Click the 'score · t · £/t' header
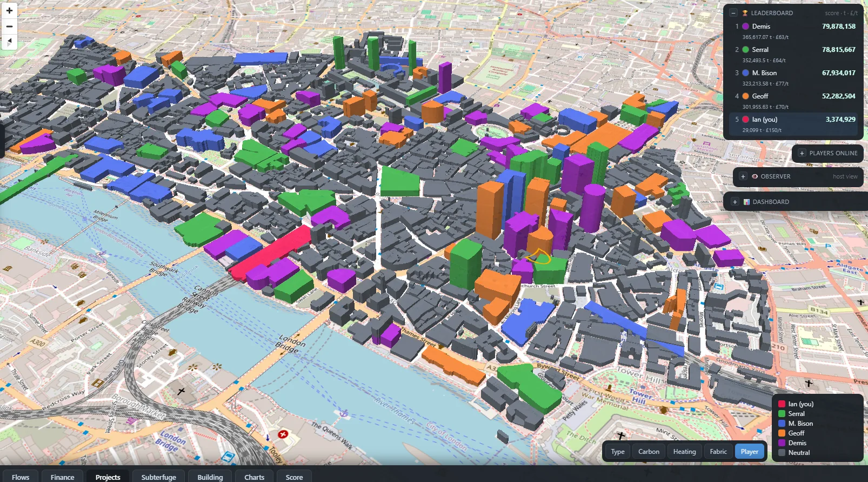 click(x=841, y=13)
